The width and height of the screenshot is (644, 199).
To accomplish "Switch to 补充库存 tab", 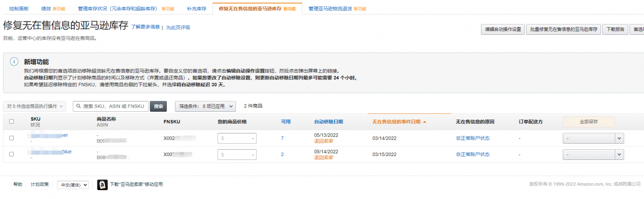I will 196,9.
